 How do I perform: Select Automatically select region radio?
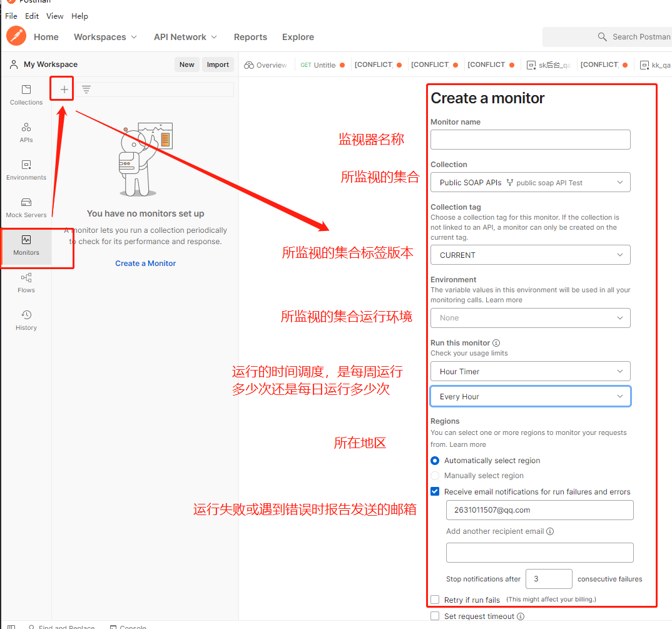[435, 461]
